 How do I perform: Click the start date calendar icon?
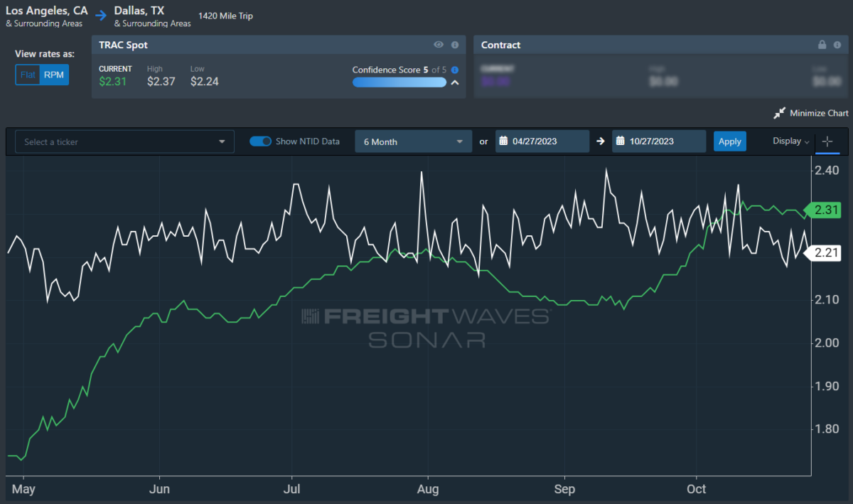pos(503,141)
